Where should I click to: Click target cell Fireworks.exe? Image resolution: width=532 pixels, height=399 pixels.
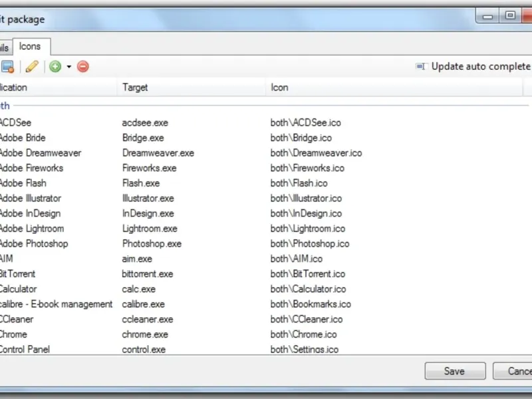pos(149,168)
